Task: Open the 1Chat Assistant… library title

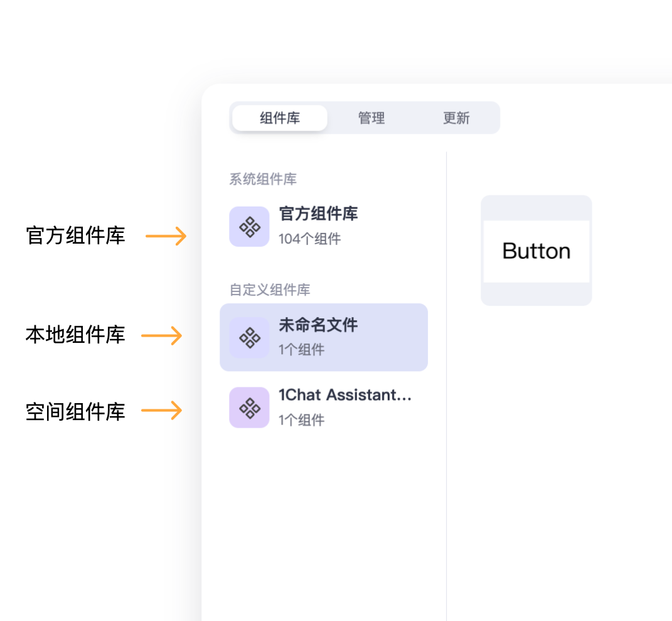Action: pyautogui.click(x=345, y=395)
